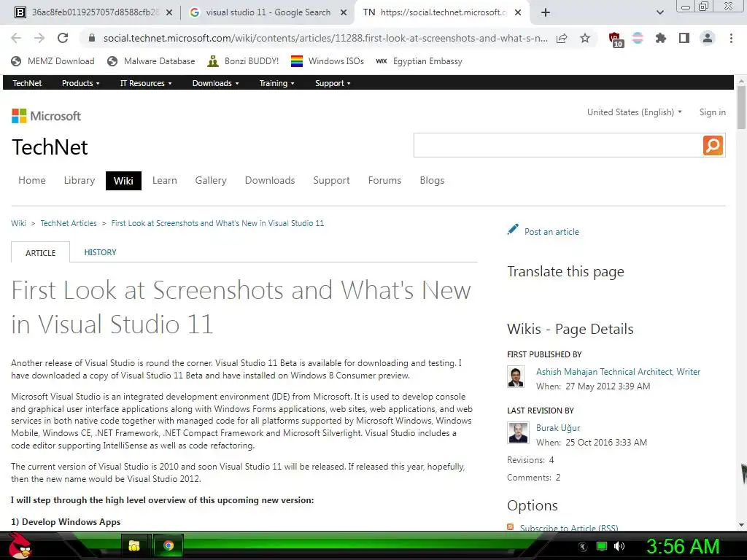Select the Wiki navigation item
Viewport: 747px width, 560px height.
(x=123, y=181)
